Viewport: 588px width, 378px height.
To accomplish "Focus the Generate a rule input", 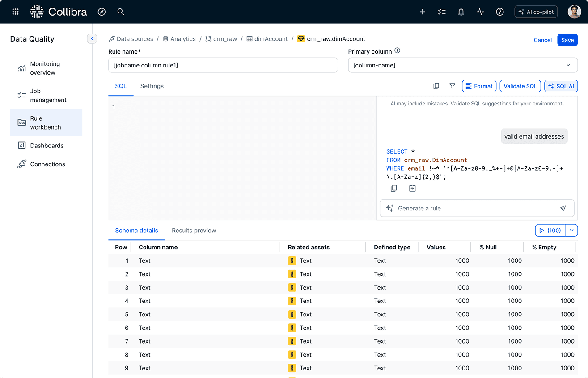I will click(x=477, y=208).
